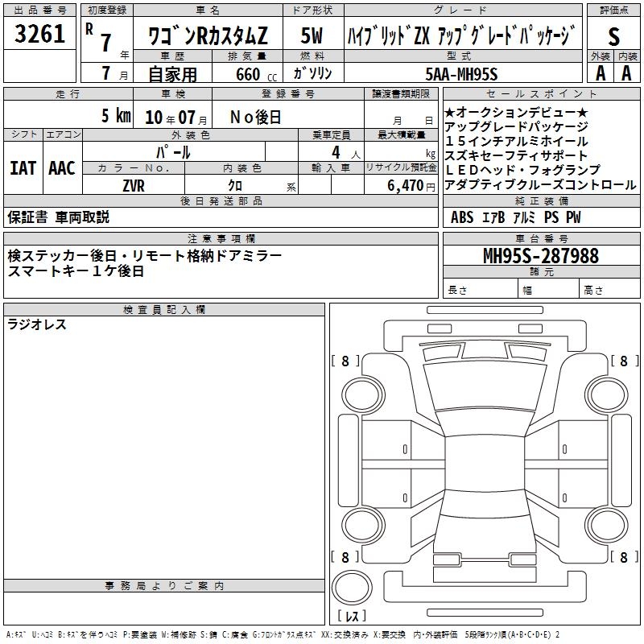Click the スズキセーフティサポート line
Image resolution: width=644 pixels, height=644 pixels.
click(516, 155)
